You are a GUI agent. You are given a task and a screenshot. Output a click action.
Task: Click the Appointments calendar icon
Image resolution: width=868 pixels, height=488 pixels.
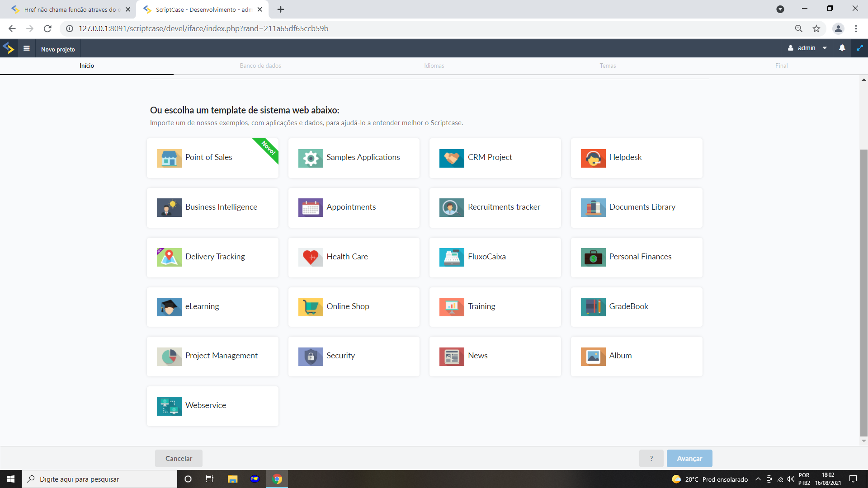click(311, 208)
